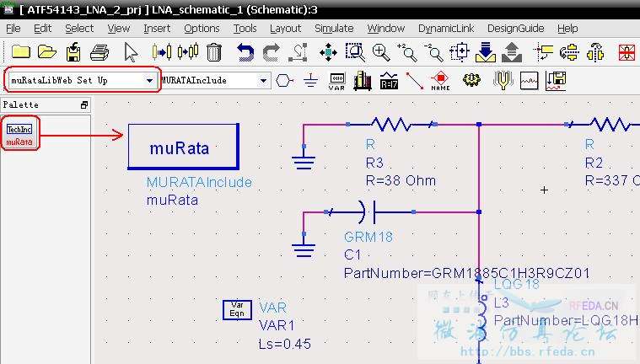Click the zoom in magnifier icon

tap(381, 52)
